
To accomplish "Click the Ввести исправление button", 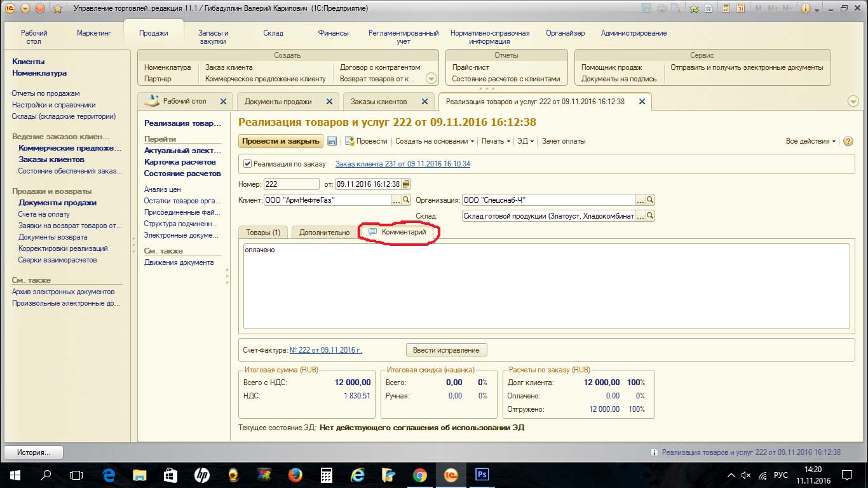I will (446, 350).
